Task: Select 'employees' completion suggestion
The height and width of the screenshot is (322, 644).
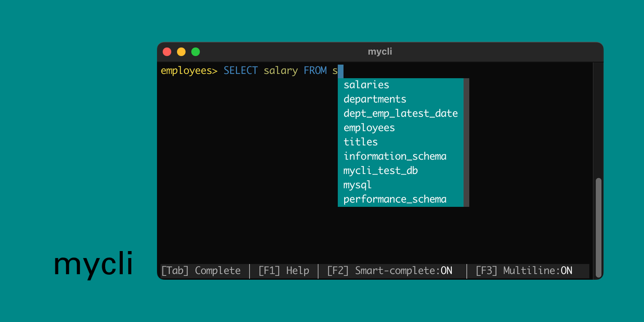Action: tap(400, 128)
